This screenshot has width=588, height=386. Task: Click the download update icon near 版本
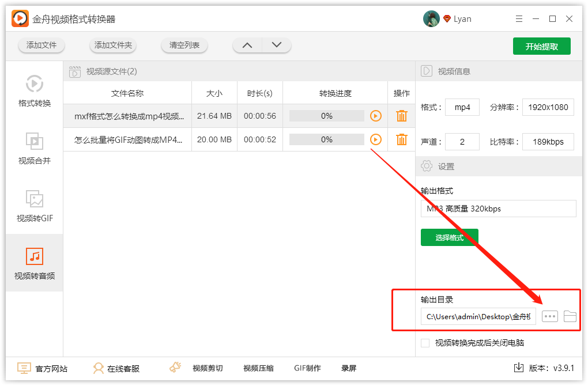click(x=519, y=368)
